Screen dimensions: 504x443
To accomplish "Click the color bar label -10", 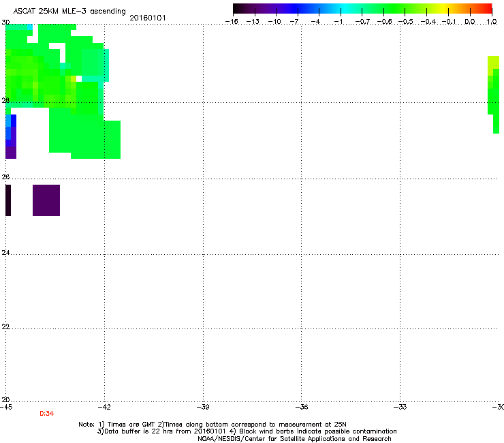I will point(275,22).
